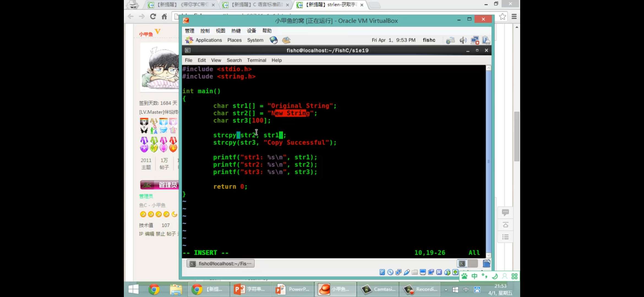Viewport: 644px width, 297px height.
Task: Expand hidden system tray icons arrow
Action: point(446,290)
